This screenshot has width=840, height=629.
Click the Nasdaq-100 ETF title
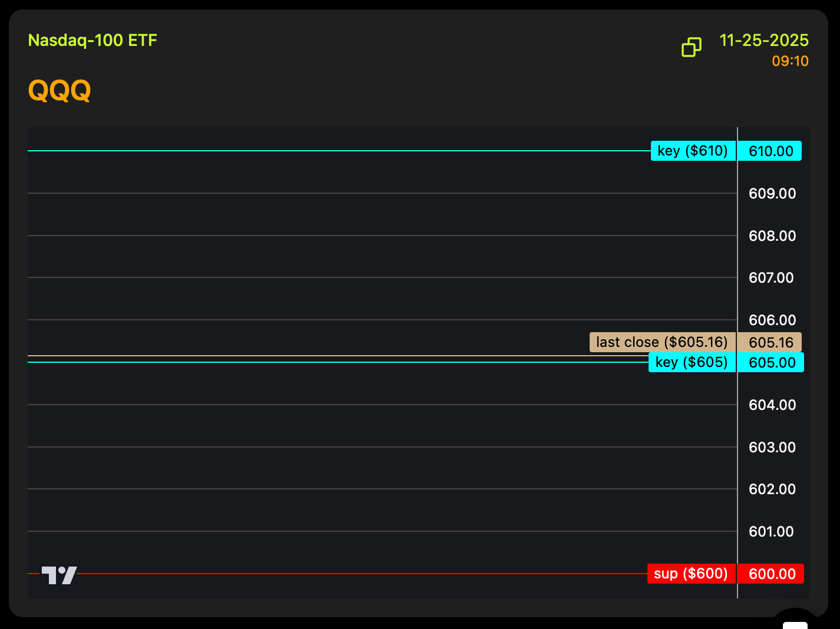click(x=92, y=41)
